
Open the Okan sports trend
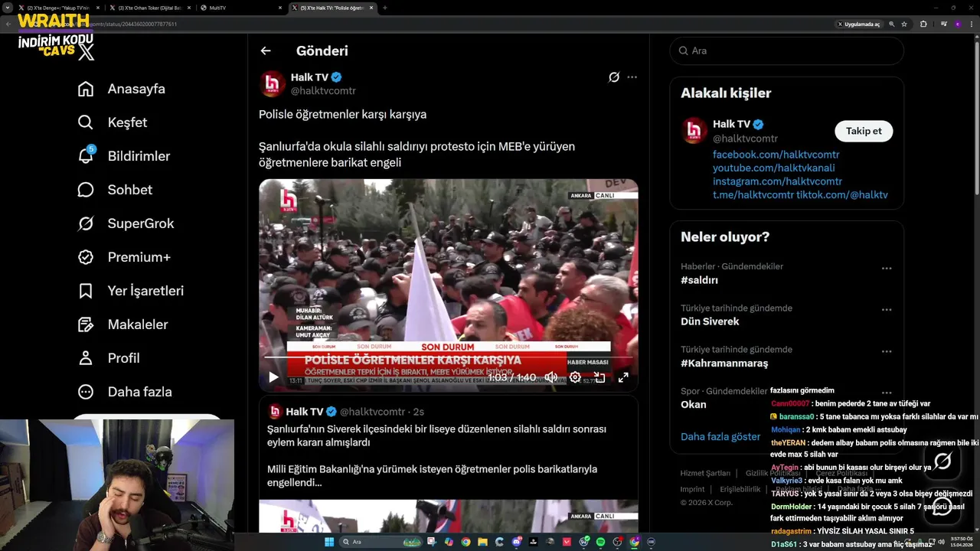pyautogui.click(x=694, y=404)
